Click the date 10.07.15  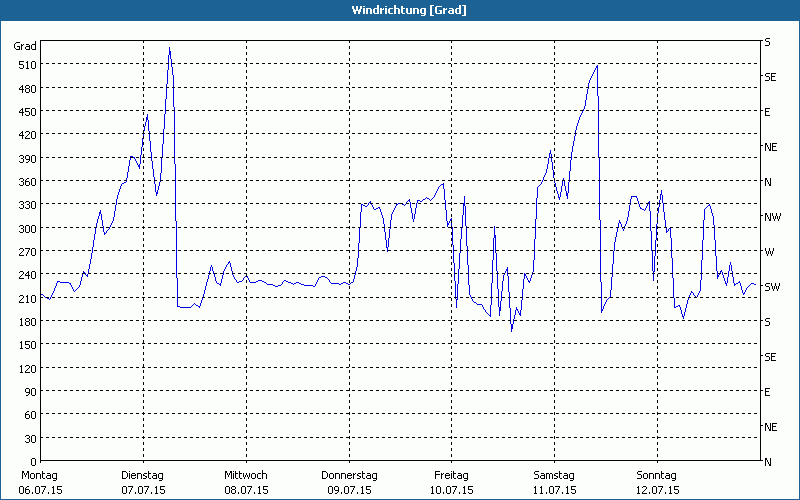click(452, 490)
